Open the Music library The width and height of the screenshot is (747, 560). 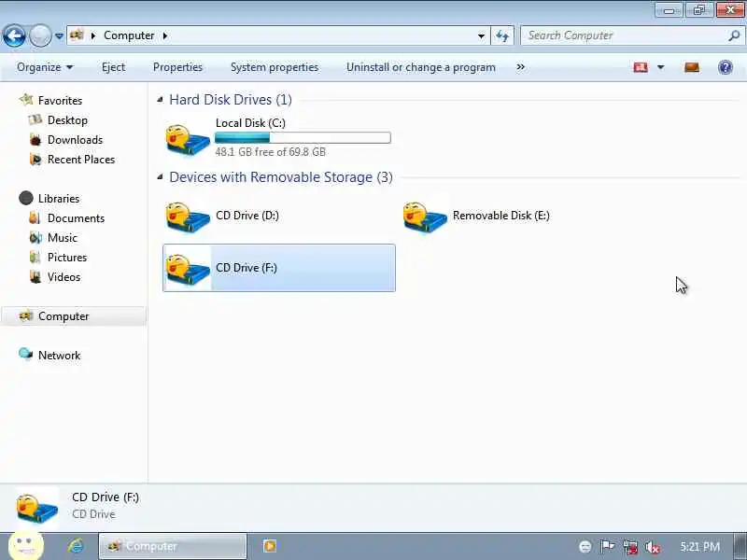pyautogui.click(x=62, y=238)
